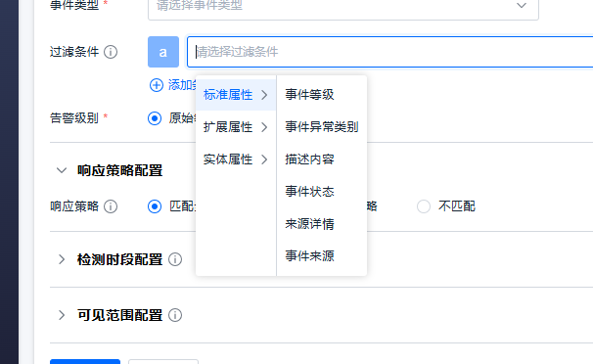
Task: Expand the 可见范围配置 section
Action: [62, 315]
